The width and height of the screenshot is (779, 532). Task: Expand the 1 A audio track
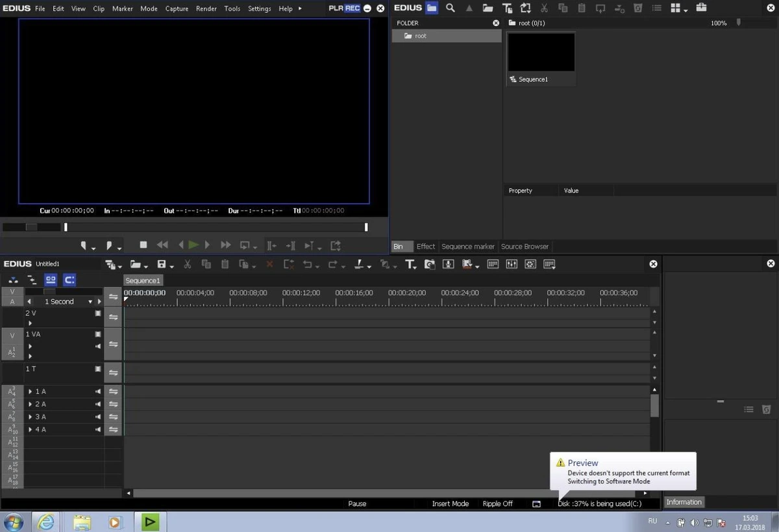(x=30, y=391)
